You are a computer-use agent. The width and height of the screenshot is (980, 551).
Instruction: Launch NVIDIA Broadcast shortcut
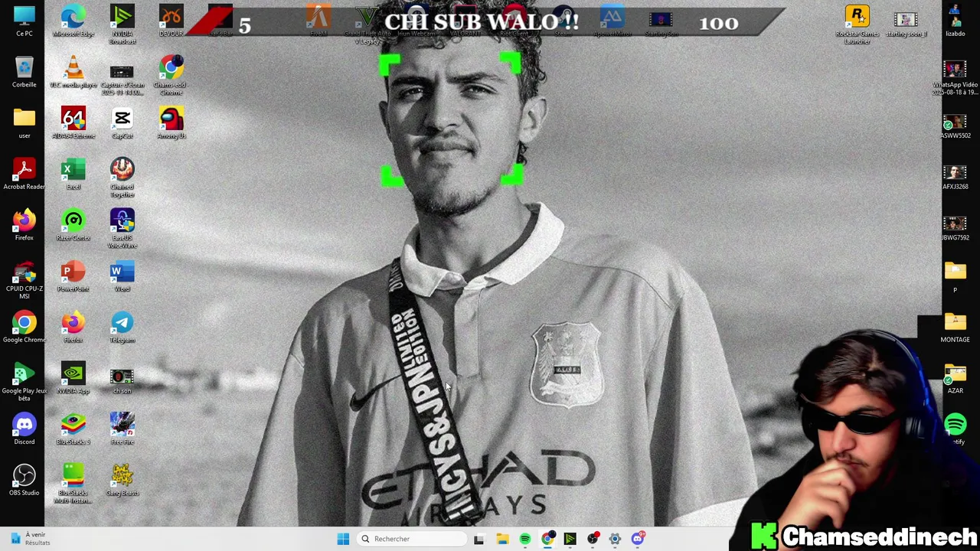pyautogui.click(x=122, y=24)
